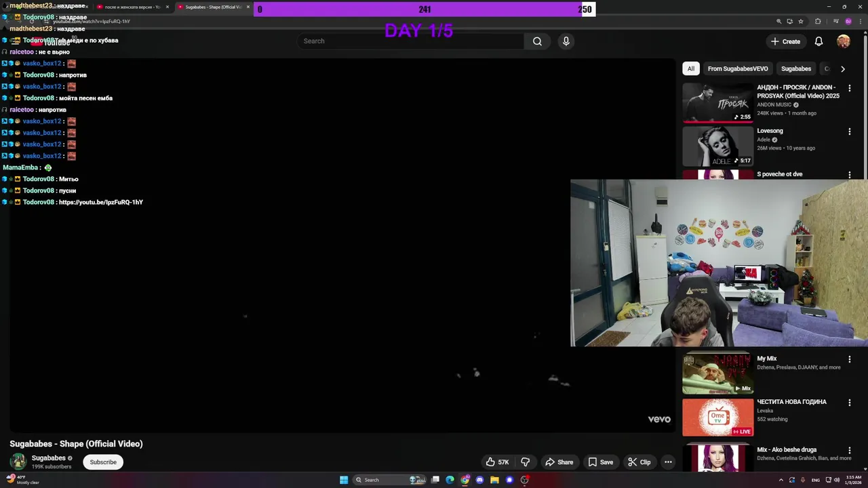The image size is (868, 488).
Task: Open menu for S poveche ot dve
Action: click(x=849, y=175)
